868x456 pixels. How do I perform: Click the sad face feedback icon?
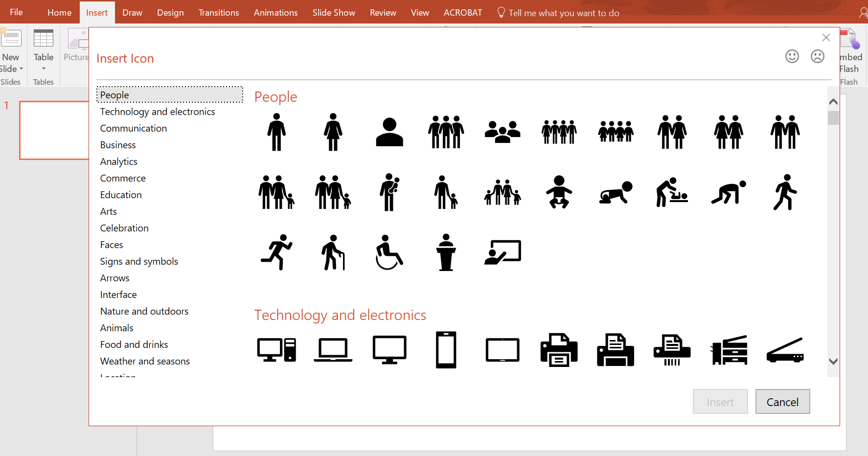[817, 57]
